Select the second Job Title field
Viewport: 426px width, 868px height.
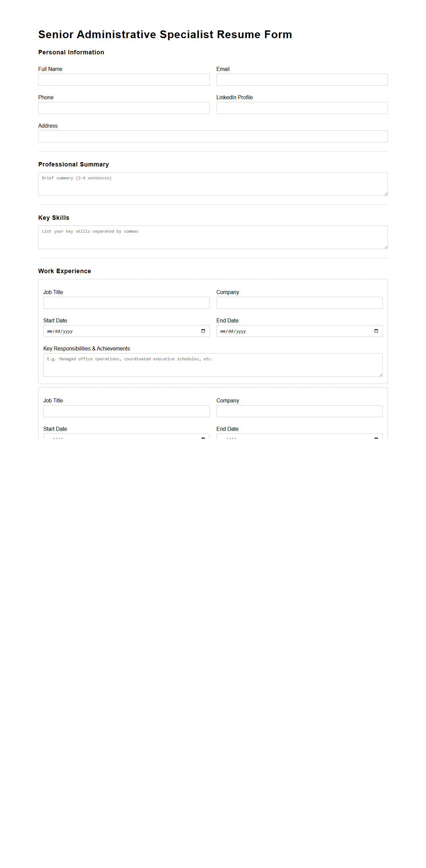click(126, 411)
